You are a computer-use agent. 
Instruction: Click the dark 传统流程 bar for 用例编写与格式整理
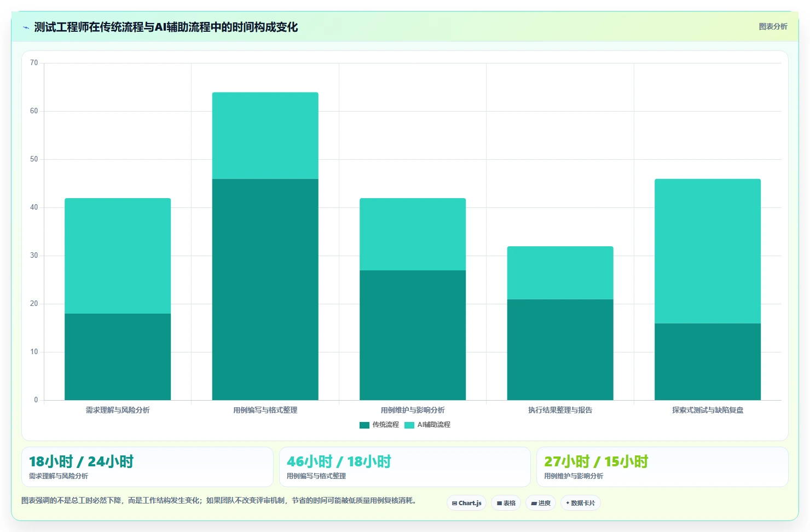click(265, 290)
